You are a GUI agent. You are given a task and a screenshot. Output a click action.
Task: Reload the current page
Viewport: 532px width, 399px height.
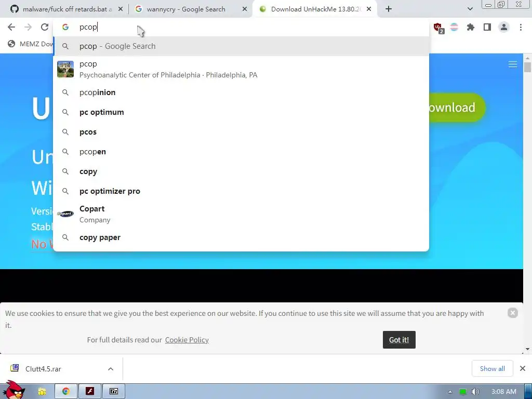[x=45, y=27]
